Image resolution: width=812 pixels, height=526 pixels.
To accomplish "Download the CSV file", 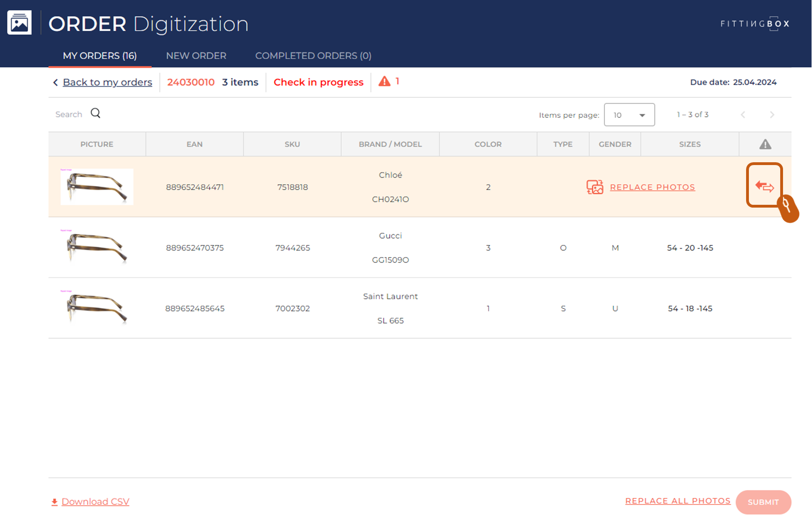I will tap(95, 502).
